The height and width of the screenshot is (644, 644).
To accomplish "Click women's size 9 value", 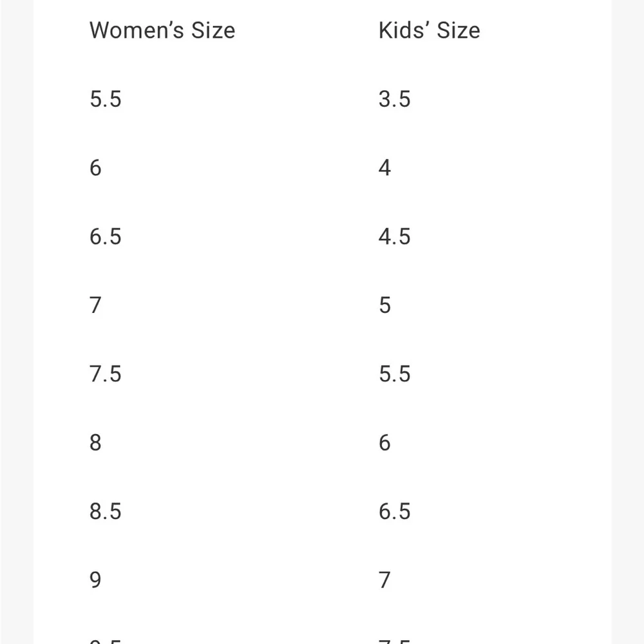I will click(95, 580).
